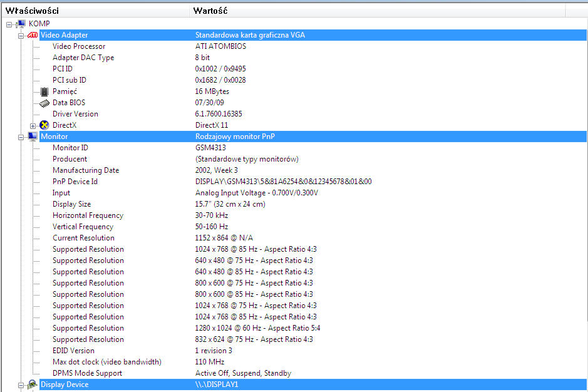Select the Pamięć row label
The width and height of the screenshot is (588, 392).
point(64,91)
